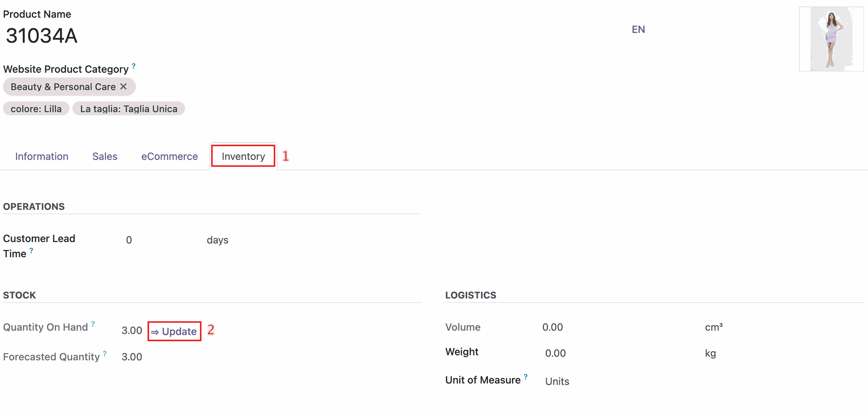
Task: Click the Unit of Measure help icon
Action: point(526,377)
